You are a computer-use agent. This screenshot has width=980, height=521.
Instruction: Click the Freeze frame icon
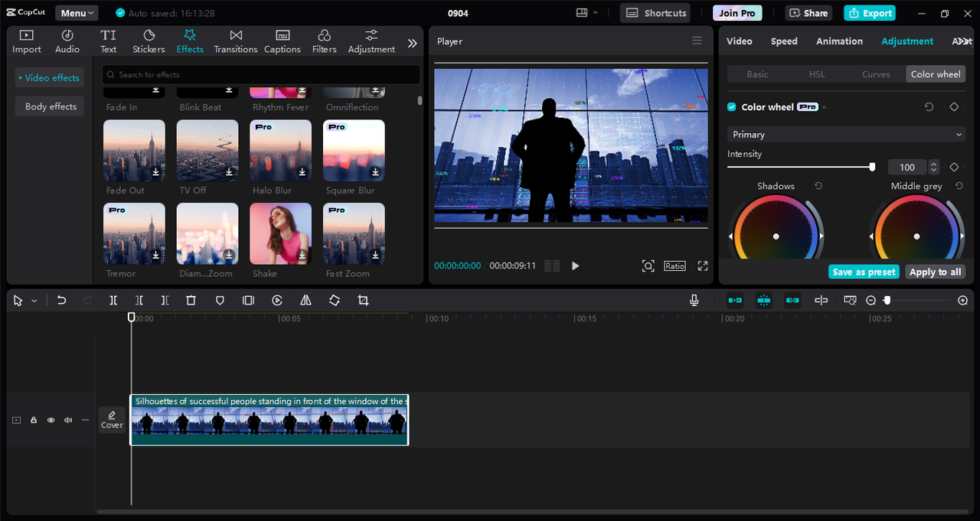248,301
